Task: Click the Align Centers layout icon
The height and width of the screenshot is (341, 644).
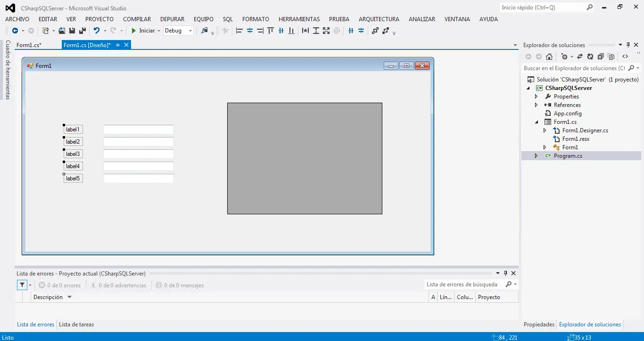Action: tap(250, 31)
